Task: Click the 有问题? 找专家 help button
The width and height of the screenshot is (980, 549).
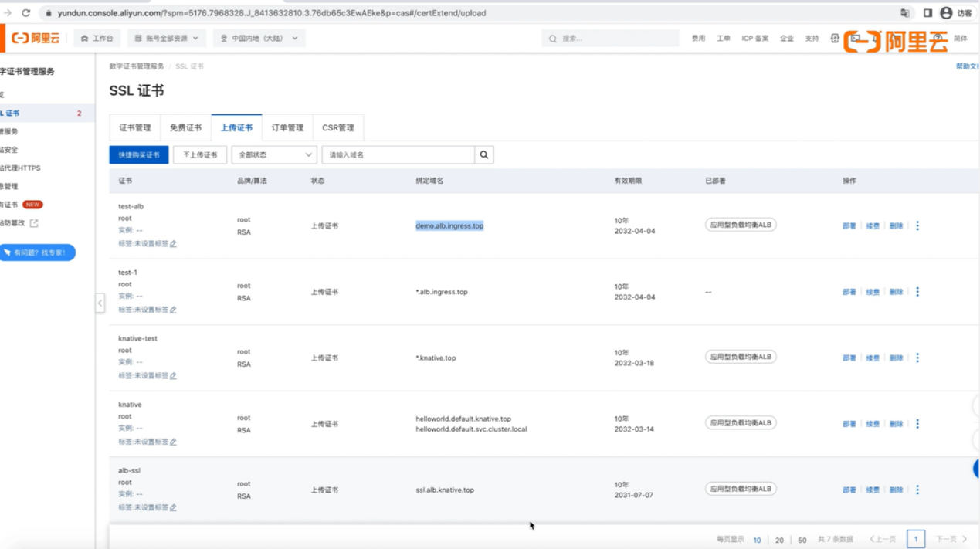Action: (38, 252)
